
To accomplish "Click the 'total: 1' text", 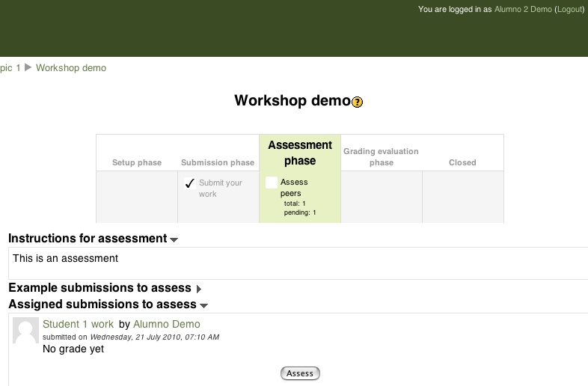I will point(295,203).
